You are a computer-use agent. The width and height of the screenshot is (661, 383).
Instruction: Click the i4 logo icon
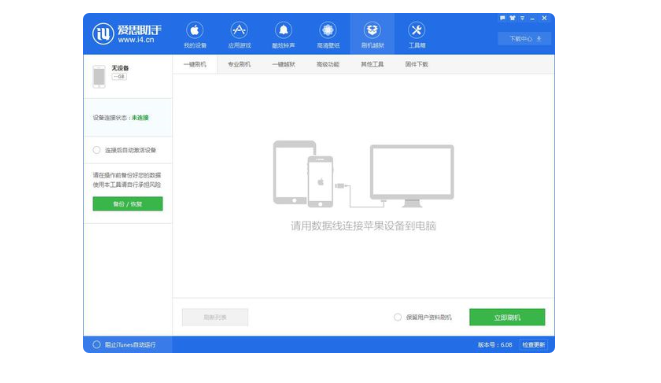tap(103, 33)
